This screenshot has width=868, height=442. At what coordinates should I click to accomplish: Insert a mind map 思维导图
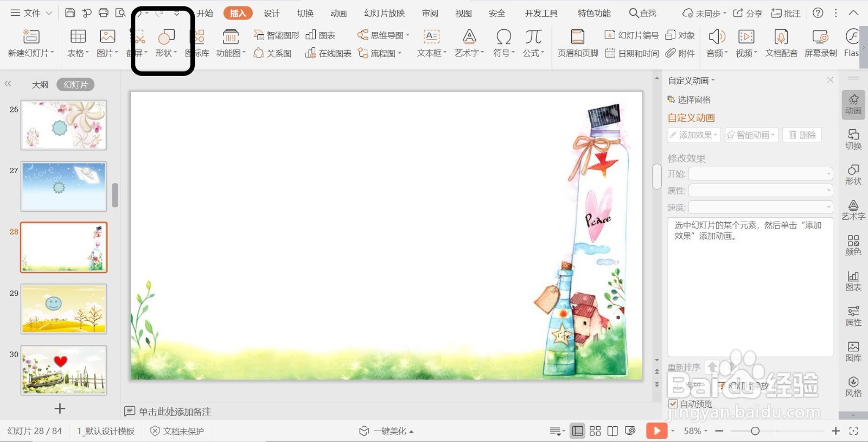[384, 35]
